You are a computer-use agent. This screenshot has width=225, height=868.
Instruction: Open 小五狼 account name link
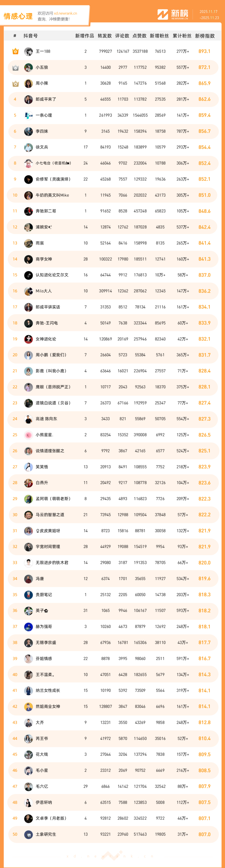pyautogui.click(x=42, y=67)
